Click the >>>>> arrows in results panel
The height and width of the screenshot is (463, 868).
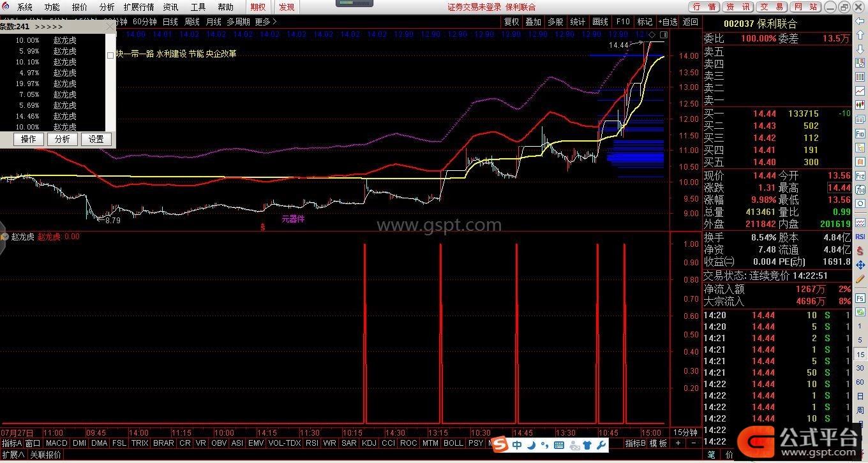(49, 27)
